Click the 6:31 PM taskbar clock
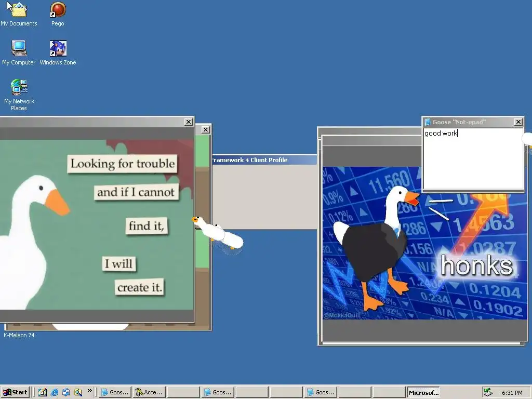 (512, 393)
